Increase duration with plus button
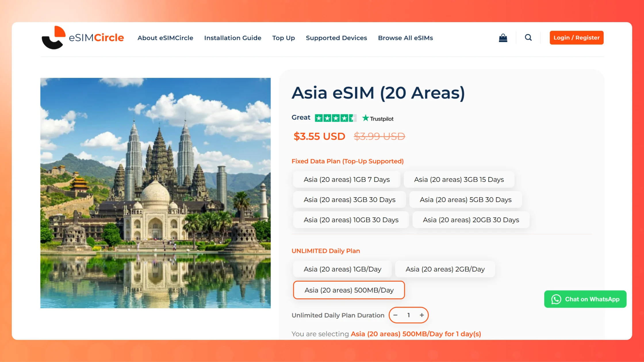The width and height of the screenshot is (644, 362). (421, 315)
